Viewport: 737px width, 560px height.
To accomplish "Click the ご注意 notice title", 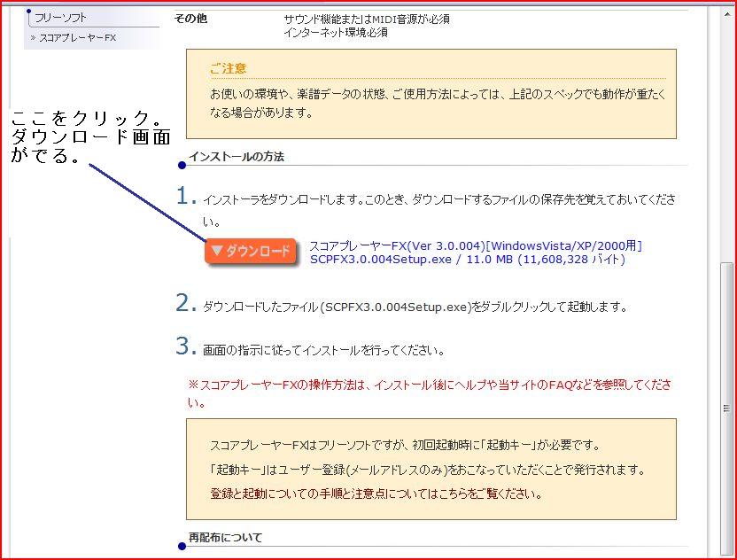I will tap(229, 68).
